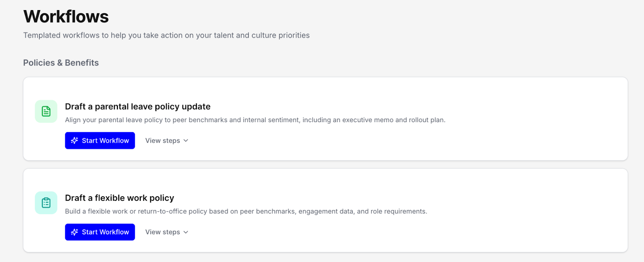Click sparkle icon in parental leave Start Workflow button

[x=74, y=141]
